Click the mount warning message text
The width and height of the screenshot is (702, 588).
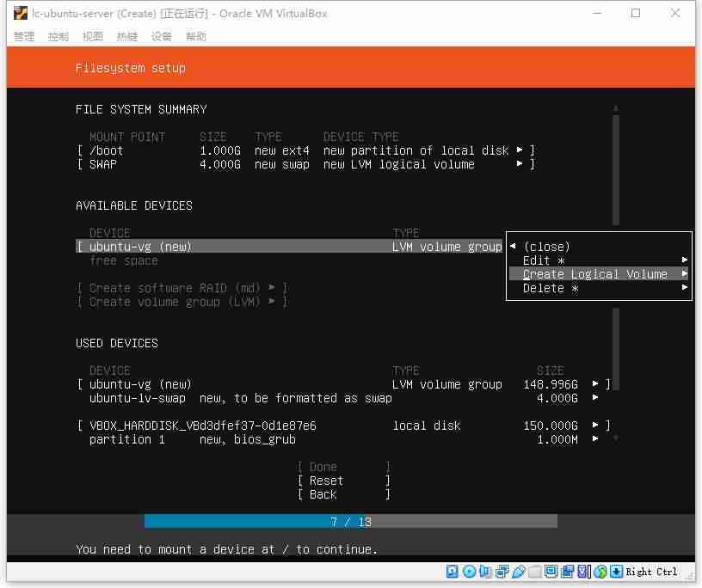(226, 549)
